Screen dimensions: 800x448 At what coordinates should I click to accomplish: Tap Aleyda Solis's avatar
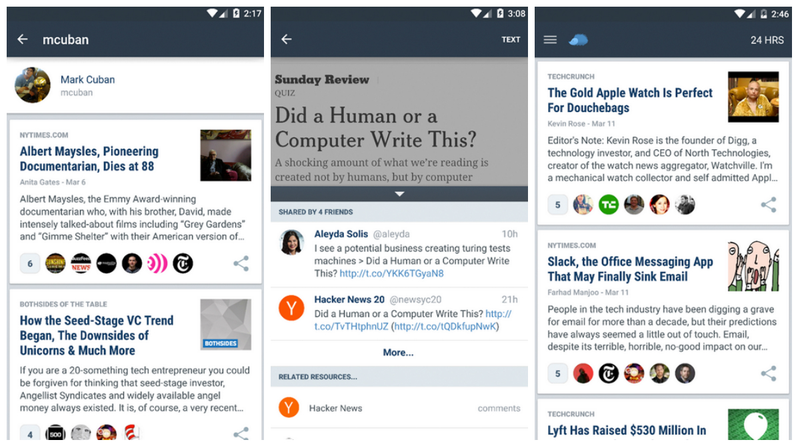click(292, 242)
